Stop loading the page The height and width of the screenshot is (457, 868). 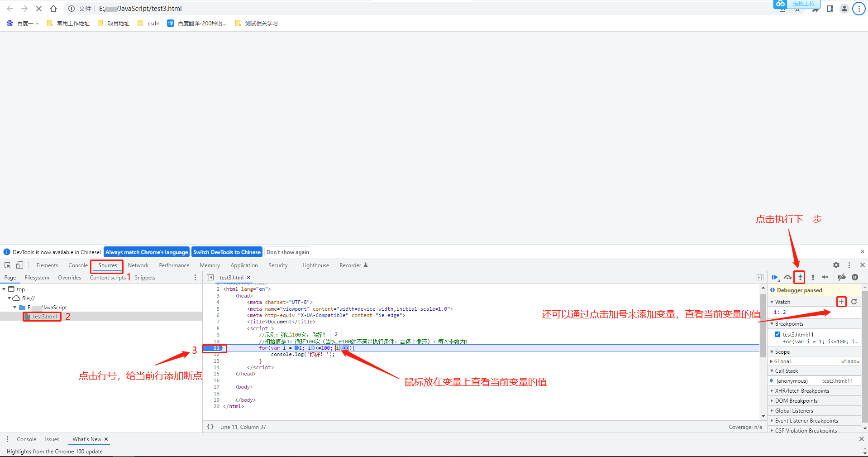point(39,9)
